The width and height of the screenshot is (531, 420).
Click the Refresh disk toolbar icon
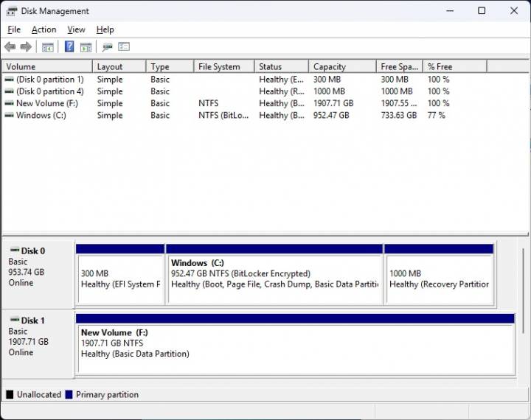(x=107, y=47)
